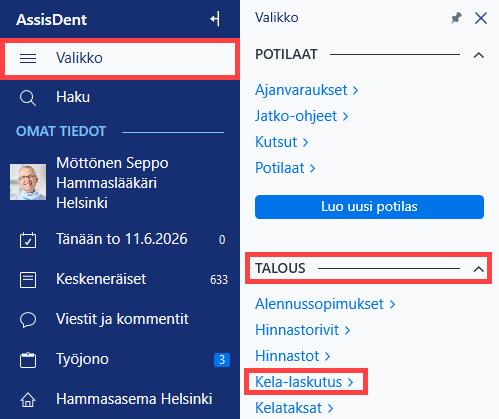
Task: Pin the Valikko panel with pushpin
Action: pyautogui.click(x=456, y=18)
